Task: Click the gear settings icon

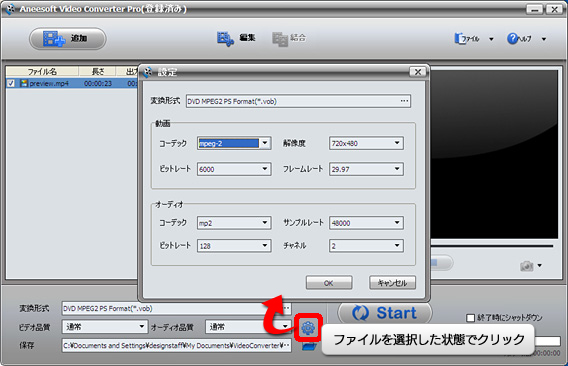Action: point(308,328)
